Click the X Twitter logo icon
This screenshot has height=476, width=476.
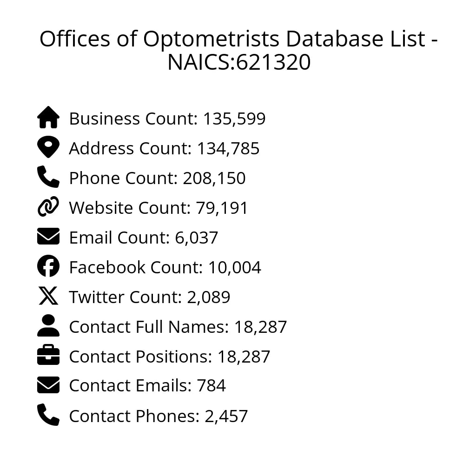click(48, 296)
